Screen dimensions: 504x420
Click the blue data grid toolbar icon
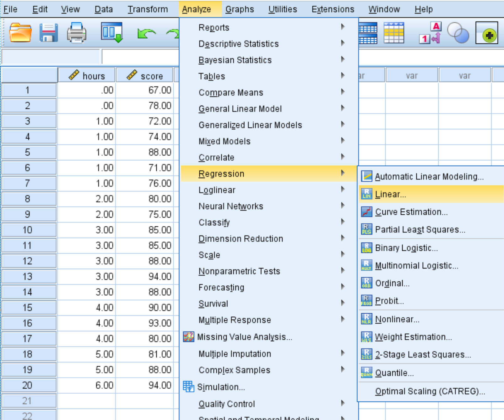(368, 33)
